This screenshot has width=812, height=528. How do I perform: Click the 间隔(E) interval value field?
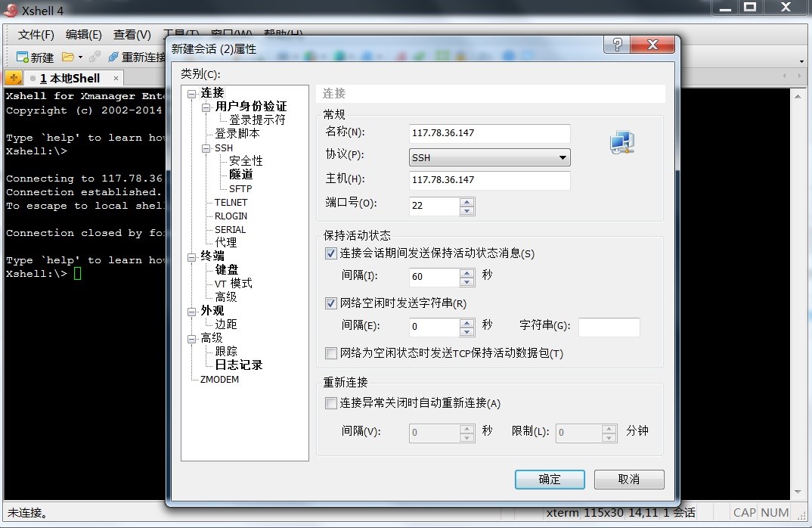click(434, 327)
